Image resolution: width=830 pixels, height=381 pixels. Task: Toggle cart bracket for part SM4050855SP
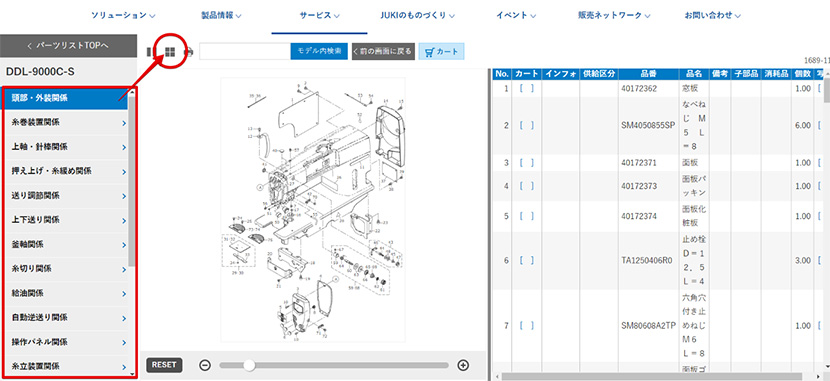[526, 125]
